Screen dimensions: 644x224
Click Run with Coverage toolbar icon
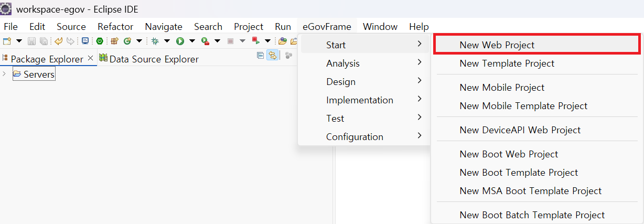tap(205, 41)
